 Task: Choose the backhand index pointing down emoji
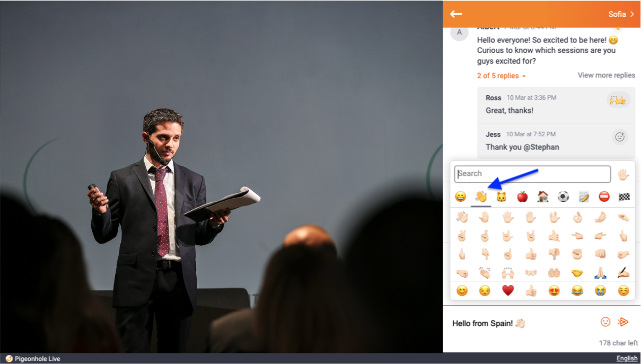coord(485,254)
